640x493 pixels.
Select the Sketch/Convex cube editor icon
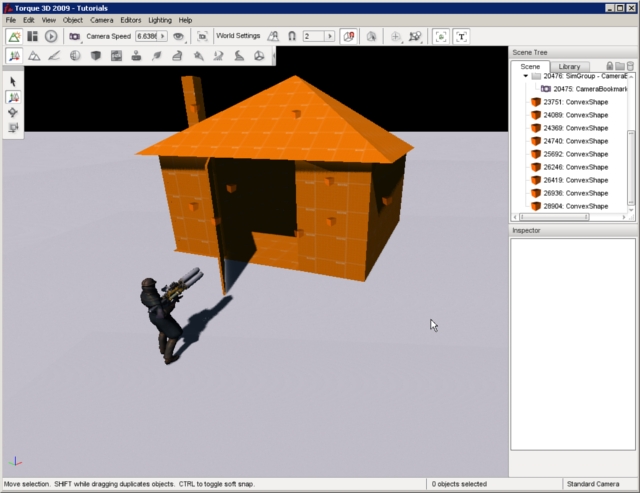(x=96, y=56)
